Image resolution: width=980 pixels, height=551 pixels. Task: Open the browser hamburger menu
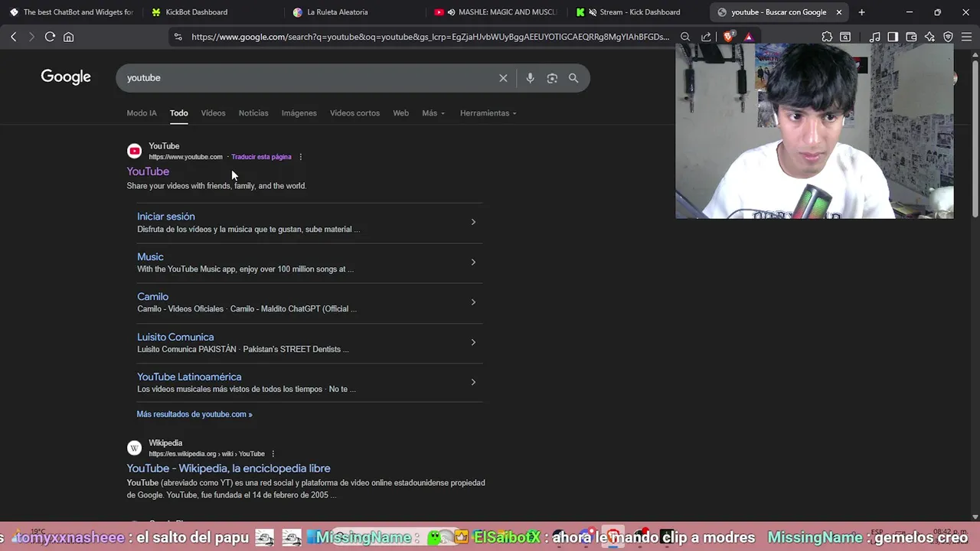click(967, 37)
